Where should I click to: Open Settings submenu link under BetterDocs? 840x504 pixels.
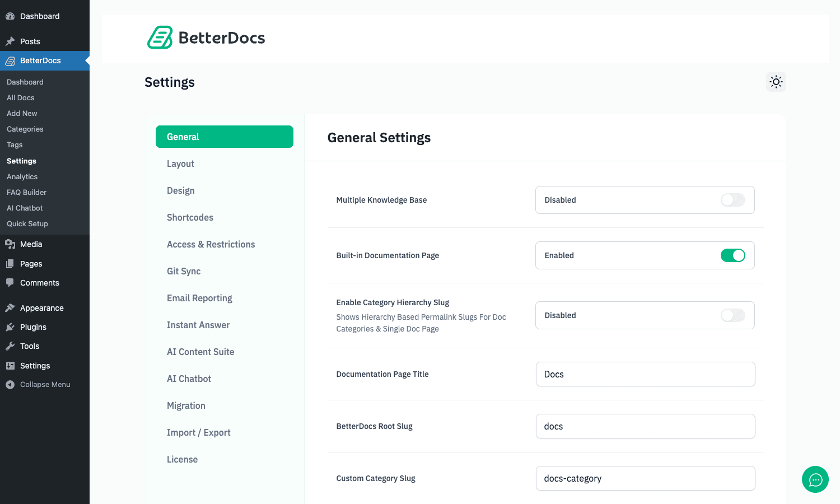point(21,161)
